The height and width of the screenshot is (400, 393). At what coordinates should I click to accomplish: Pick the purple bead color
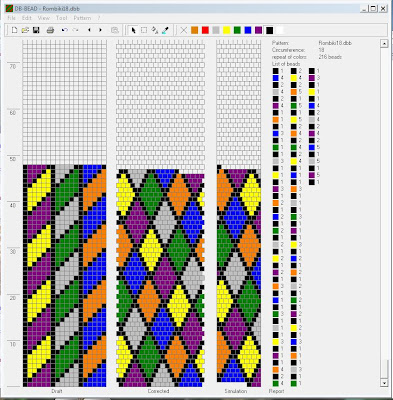pyautogui.click(x=258, y=30)
